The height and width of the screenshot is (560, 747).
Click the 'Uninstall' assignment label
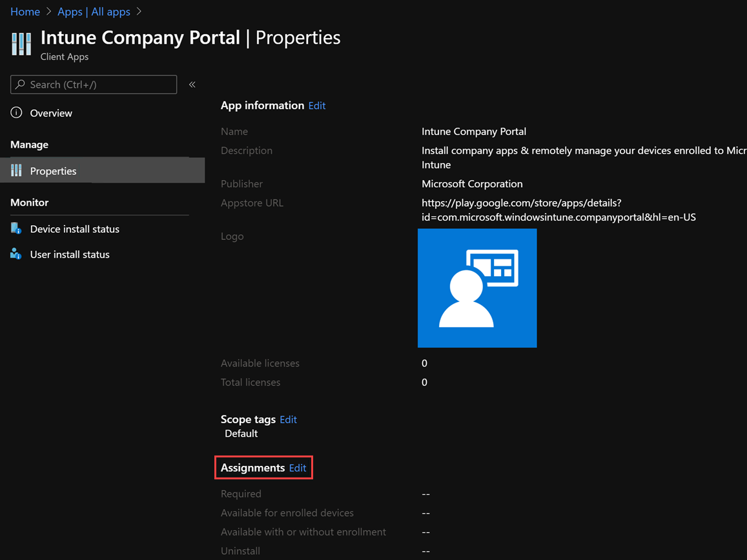click(x=241, y=551)
